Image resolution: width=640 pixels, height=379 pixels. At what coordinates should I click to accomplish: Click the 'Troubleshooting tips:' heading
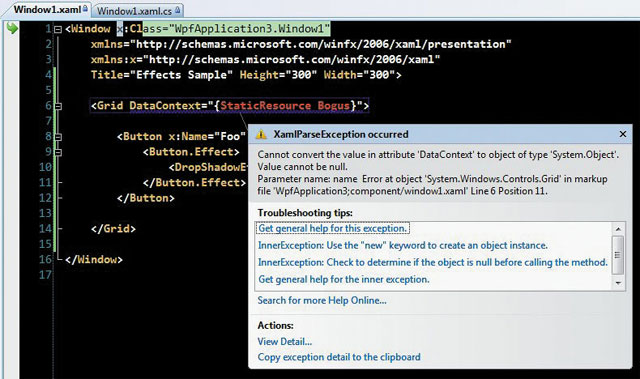[305, 213]
